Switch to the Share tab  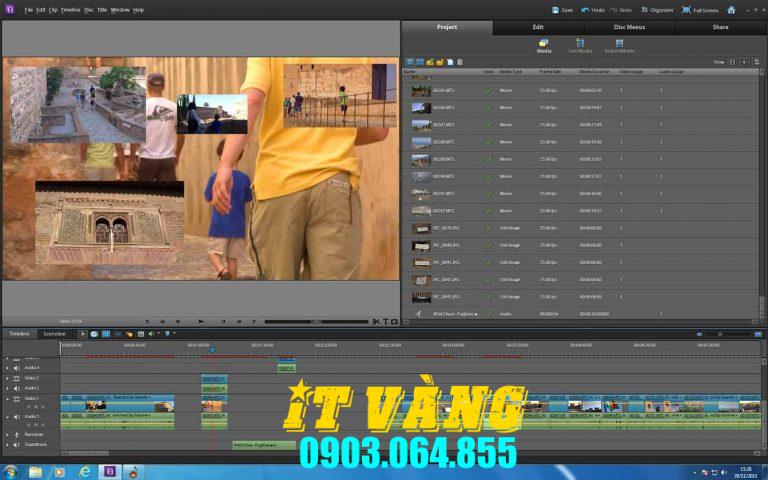pyautogui.click(x=720, y=27)
